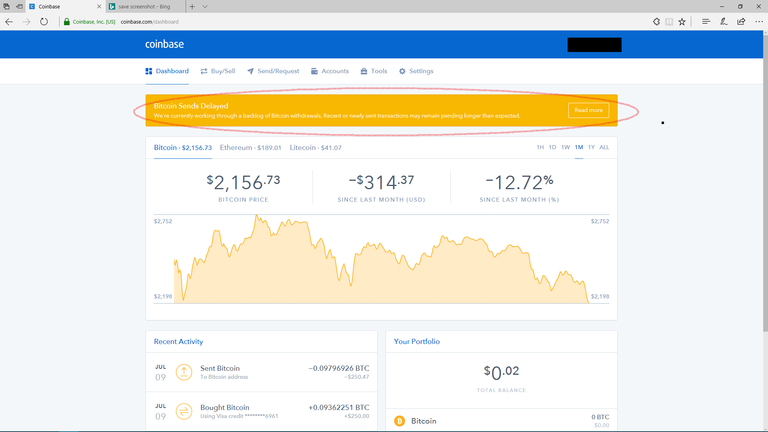Click the -0.09796926 BTC amount
Screen dimensions: 768x432
[x=339, y=368]
